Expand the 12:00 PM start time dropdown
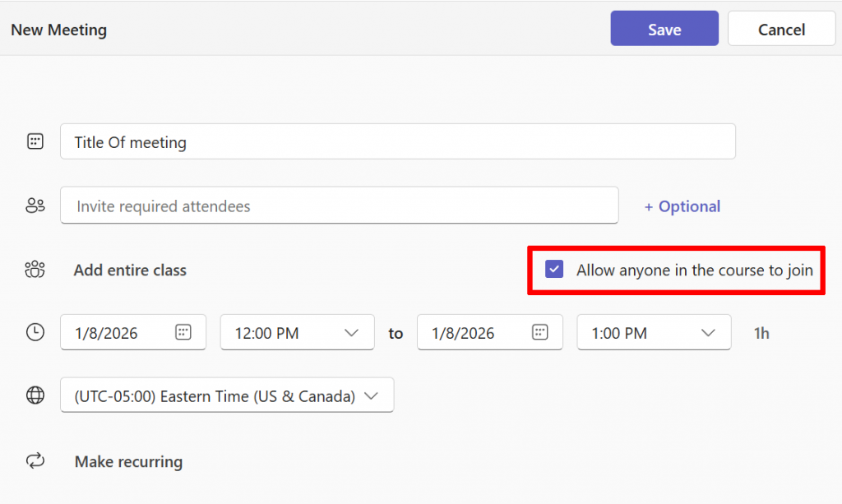842x504 pixels. [x=351, y=332]
